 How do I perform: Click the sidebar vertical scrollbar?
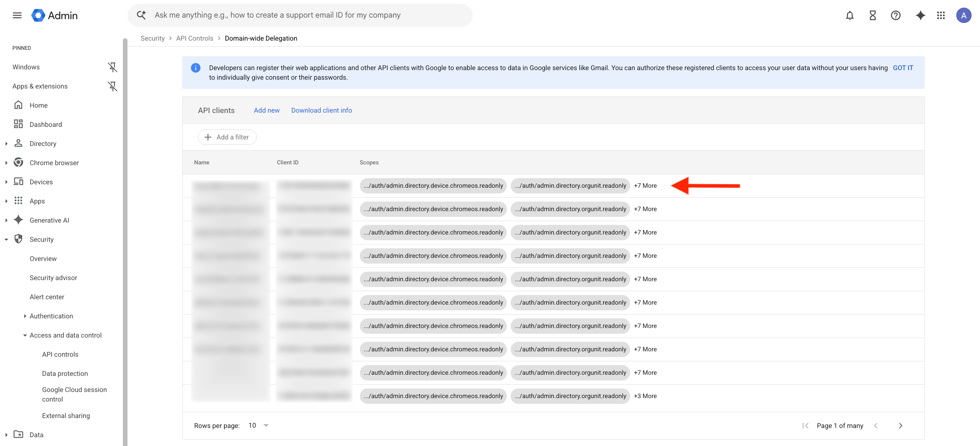pos(125,241)
